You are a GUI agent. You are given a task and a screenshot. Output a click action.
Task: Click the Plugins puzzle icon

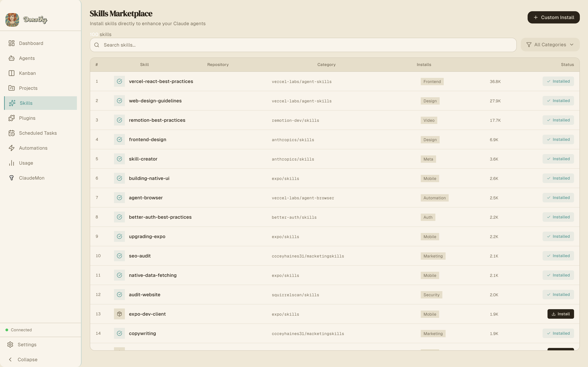pyautogui.click(x=11, y=118)
